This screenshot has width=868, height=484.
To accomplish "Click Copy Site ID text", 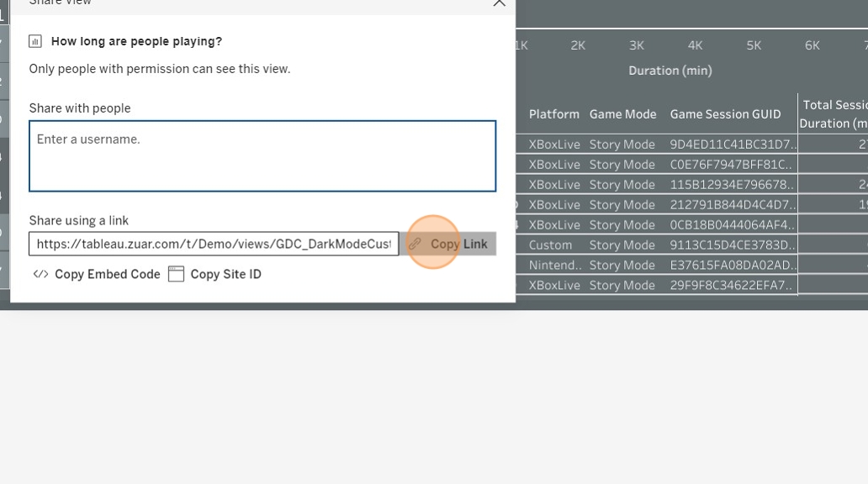I will [226, 275].
